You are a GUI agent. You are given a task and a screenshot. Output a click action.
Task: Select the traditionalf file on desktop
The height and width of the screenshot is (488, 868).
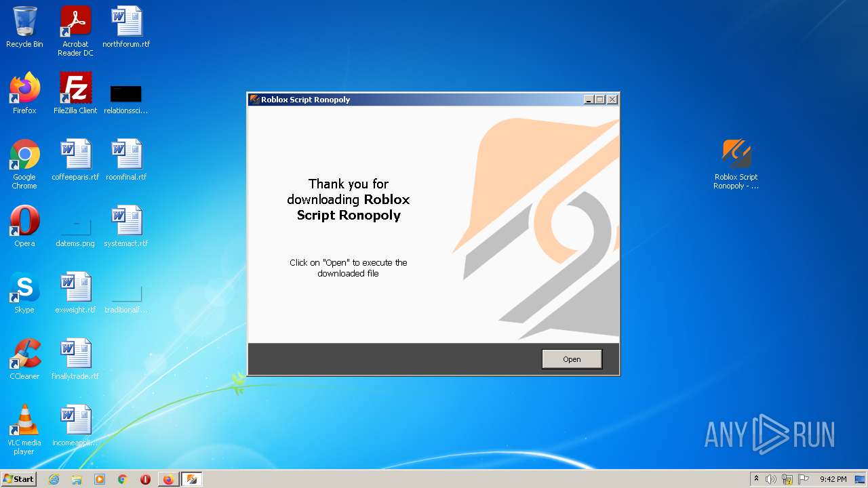click(x=126, y=300)
